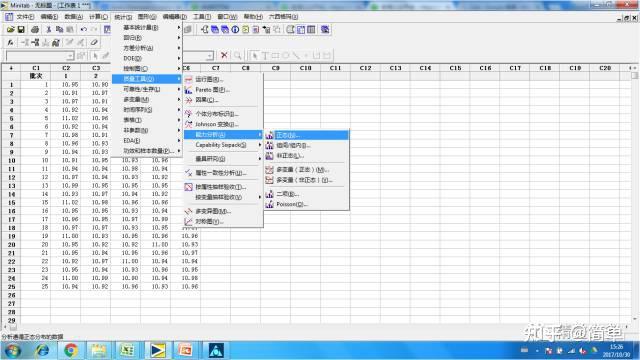This screenshot has width=640, height=360.
Task: Open the 六西格玛 menu
Action: pyautogui.click(x=283, y=17)
